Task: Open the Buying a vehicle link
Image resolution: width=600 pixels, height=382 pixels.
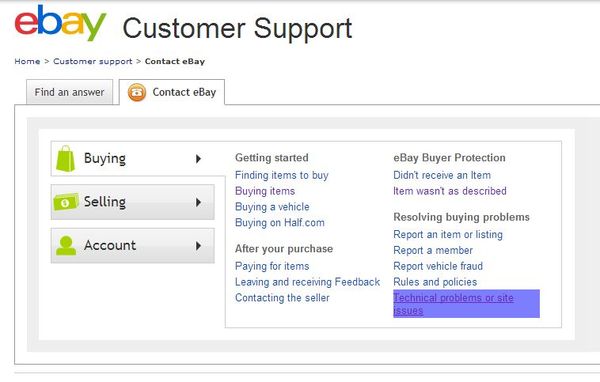Action: pyautogui.click(x=272, y=207)
